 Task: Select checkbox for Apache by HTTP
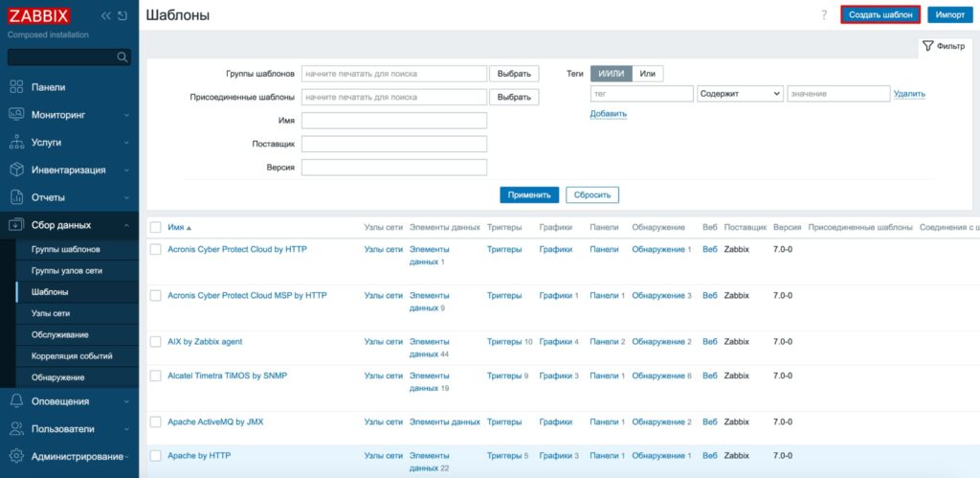pos(155,456)
